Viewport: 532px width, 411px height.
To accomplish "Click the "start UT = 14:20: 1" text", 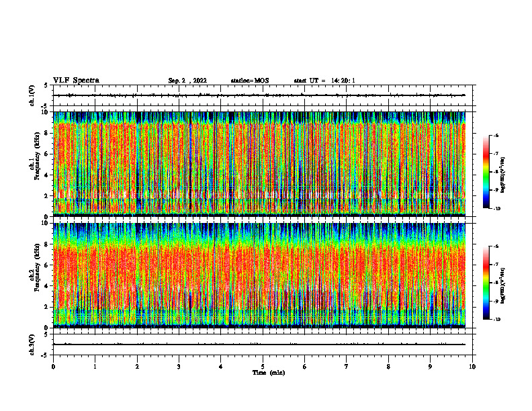I will (324, 81).
